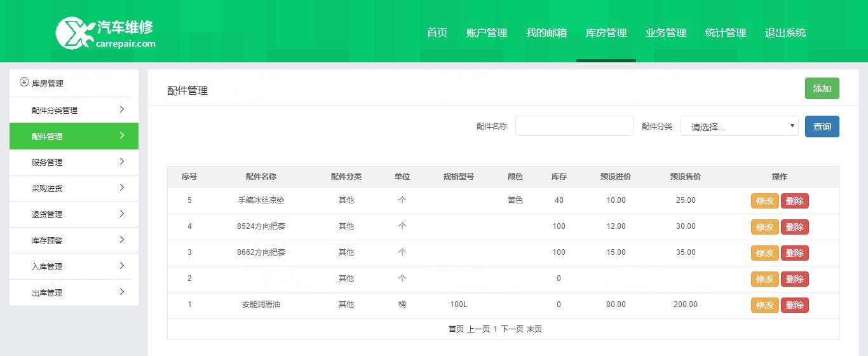Image resolution: width=868 pixels, height=356 pixels.
Task: Jump to 末页 in the pagination
Action: (534, 329)
